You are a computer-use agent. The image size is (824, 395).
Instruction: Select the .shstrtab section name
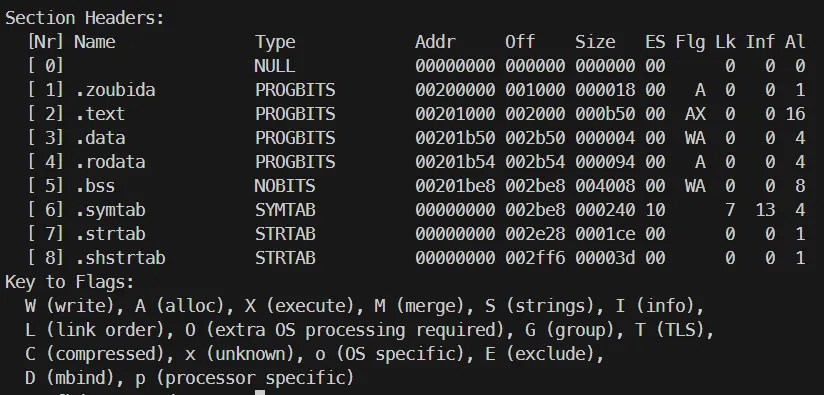pos(120,258)
